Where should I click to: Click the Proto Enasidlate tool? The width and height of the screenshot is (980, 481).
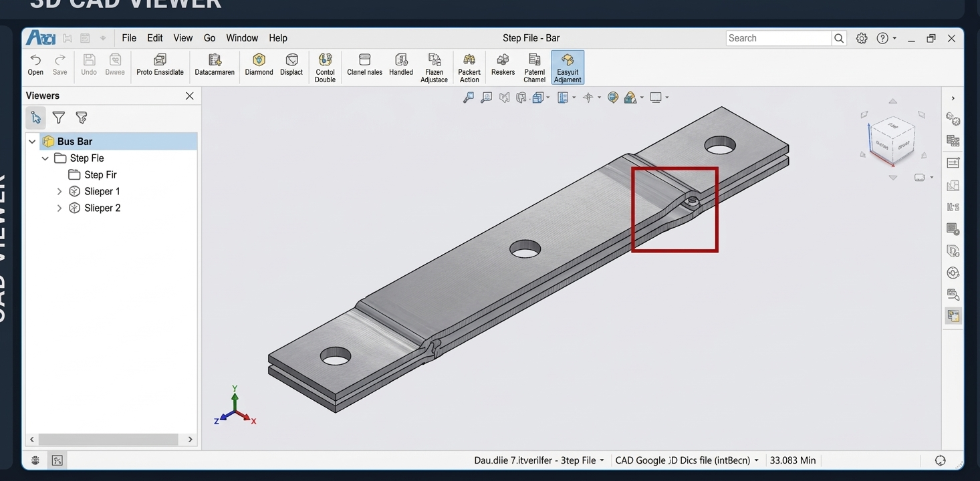160,65
